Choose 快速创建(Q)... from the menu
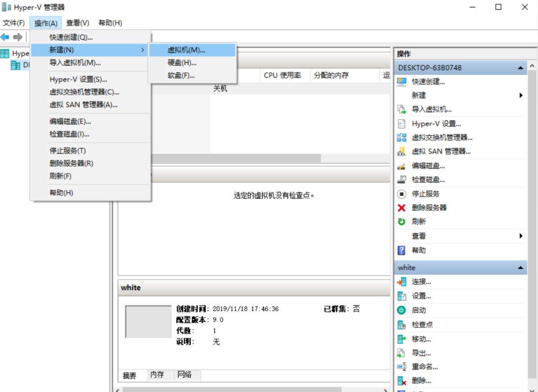 91,37
